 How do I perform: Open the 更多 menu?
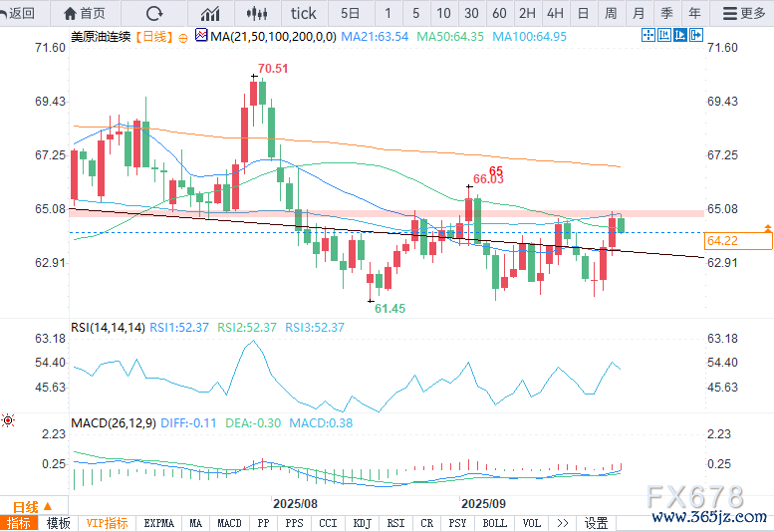(x=745, y=13)
